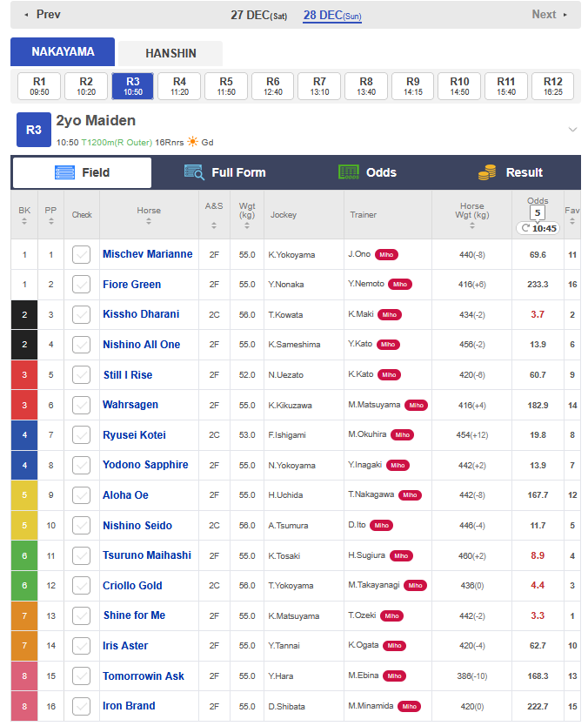Select 27 DEC (Sat) date
The height and width of the screenshot is (726, 588).
259,16
